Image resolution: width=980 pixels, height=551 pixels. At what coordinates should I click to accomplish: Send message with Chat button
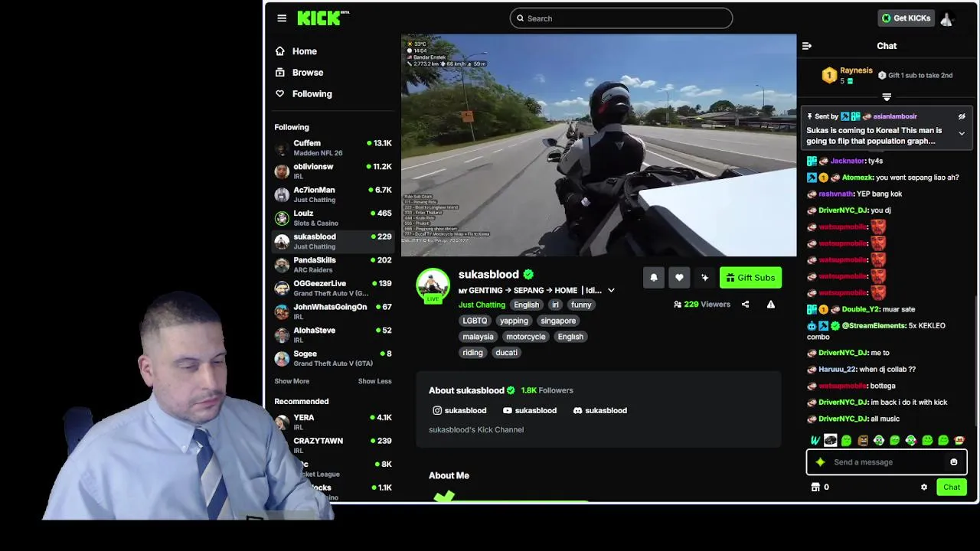pos(952,487)
